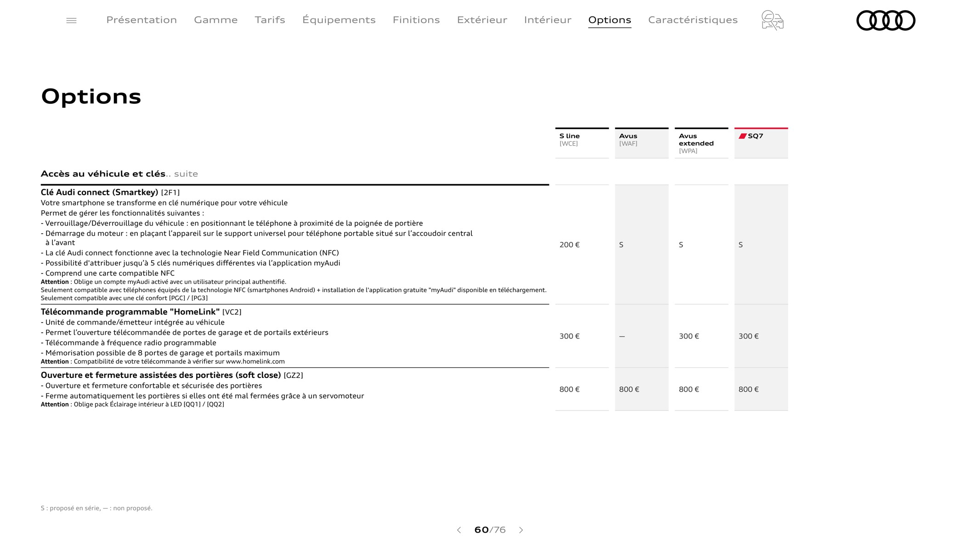
Task: Click 'Démarrage du moteur' description line
Action: 257,238
